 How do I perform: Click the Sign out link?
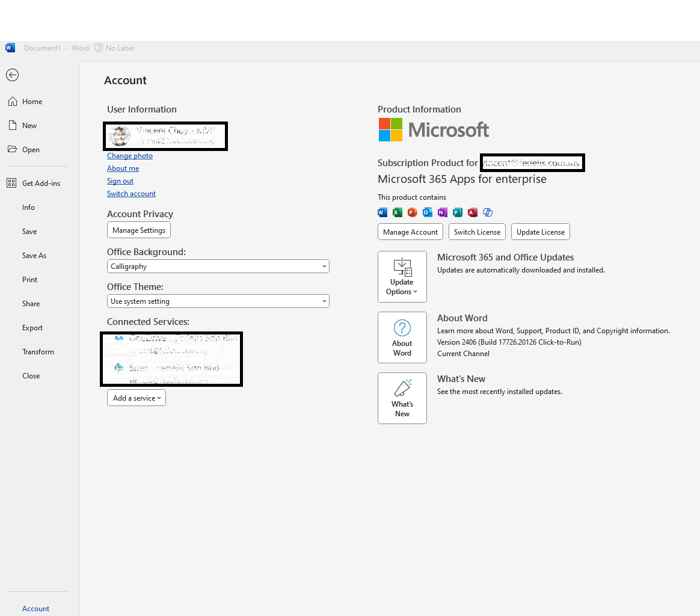click(120, 181)
